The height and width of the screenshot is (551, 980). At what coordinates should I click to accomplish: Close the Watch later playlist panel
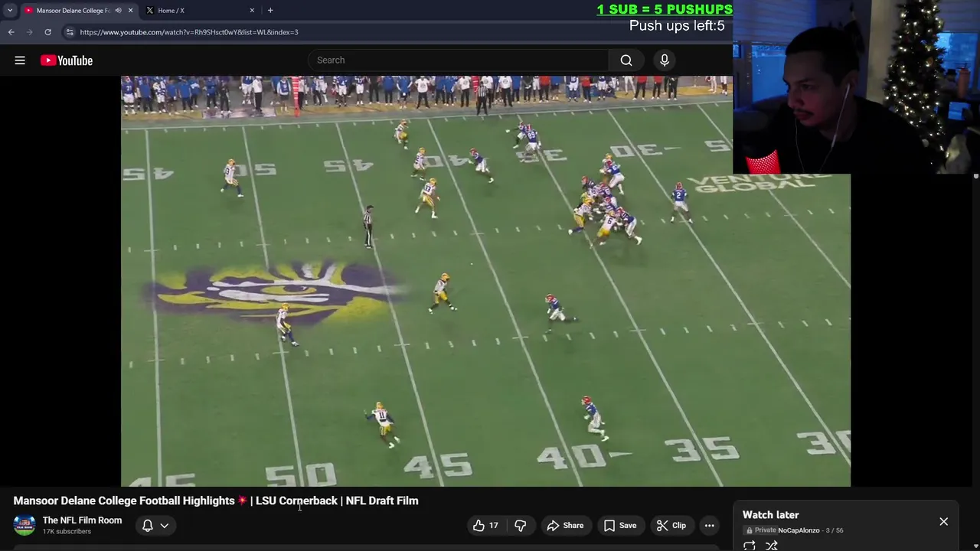click(x=943, y=522)
